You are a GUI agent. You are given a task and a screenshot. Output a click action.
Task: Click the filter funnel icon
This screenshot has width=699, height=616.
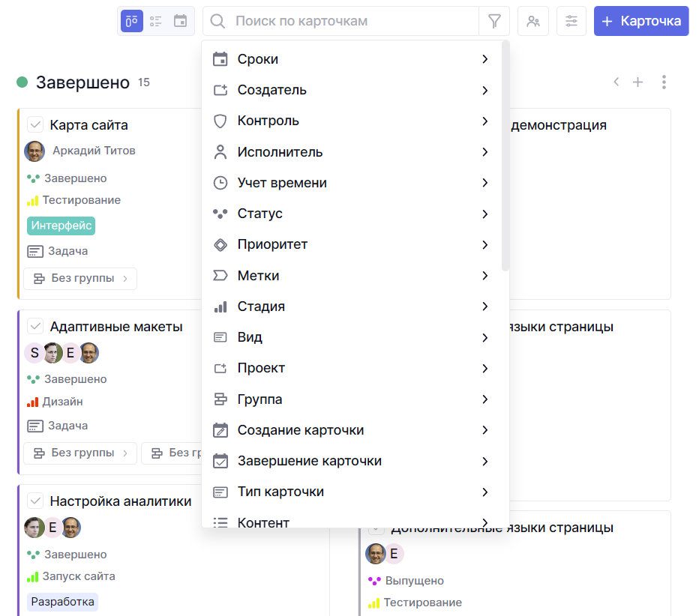[494, 21]
